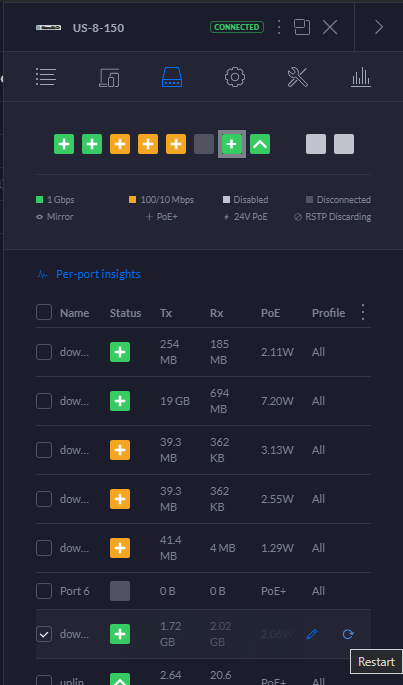The height and width of the screenshot is (685, 403).
Task: Open the tools wrench tab
Action: pyautogui.click(x=298, y=78)
